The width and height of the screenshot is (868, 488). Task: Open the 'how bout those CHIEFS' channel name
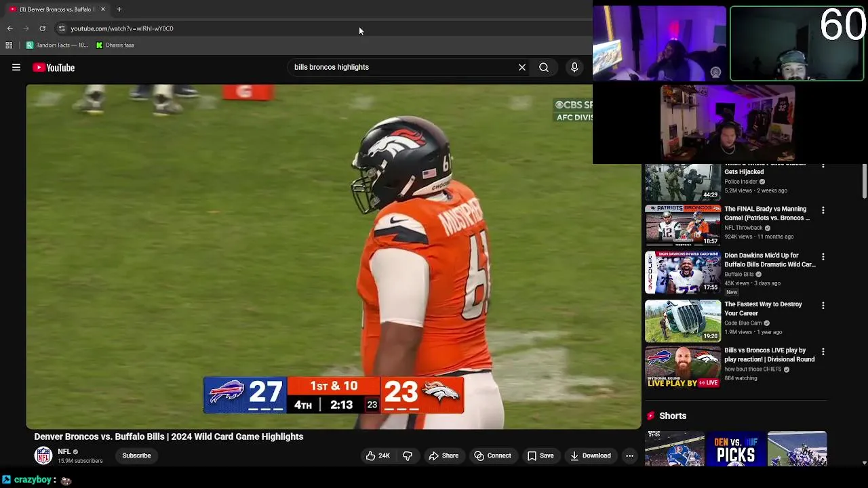click(753, 369)
